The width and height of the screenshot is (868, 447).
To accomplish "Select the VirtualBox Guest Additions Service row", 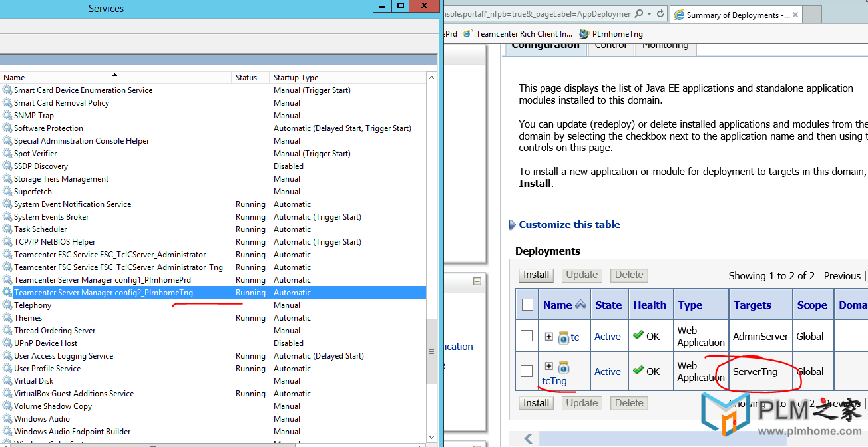I will coord(213,394).
